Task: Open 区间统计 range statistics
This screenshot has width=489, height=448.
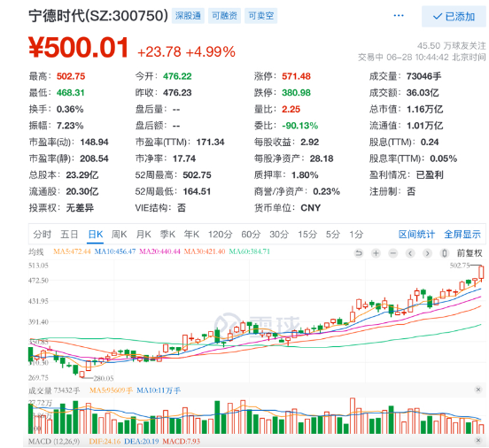Action: click(416, 234)
